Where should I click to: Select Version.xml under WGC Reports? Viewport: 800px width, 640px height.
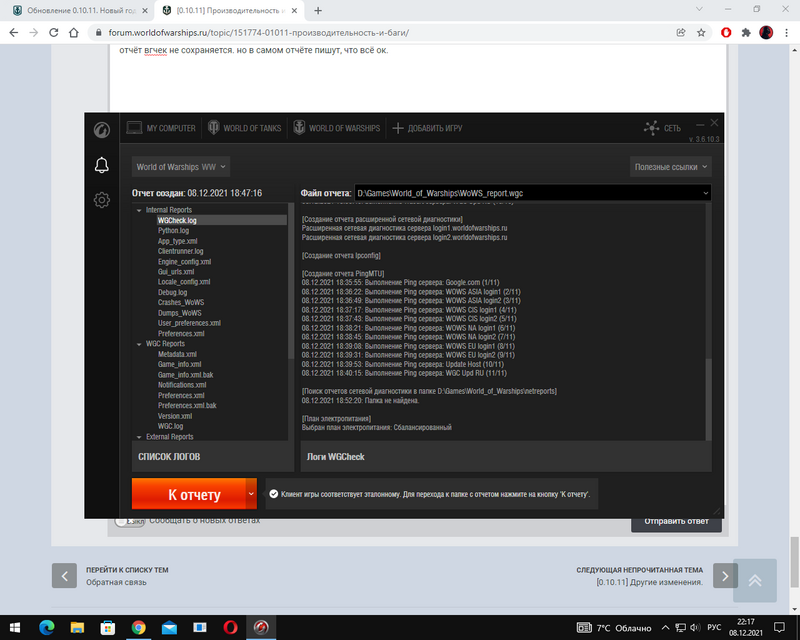(175, 416)
